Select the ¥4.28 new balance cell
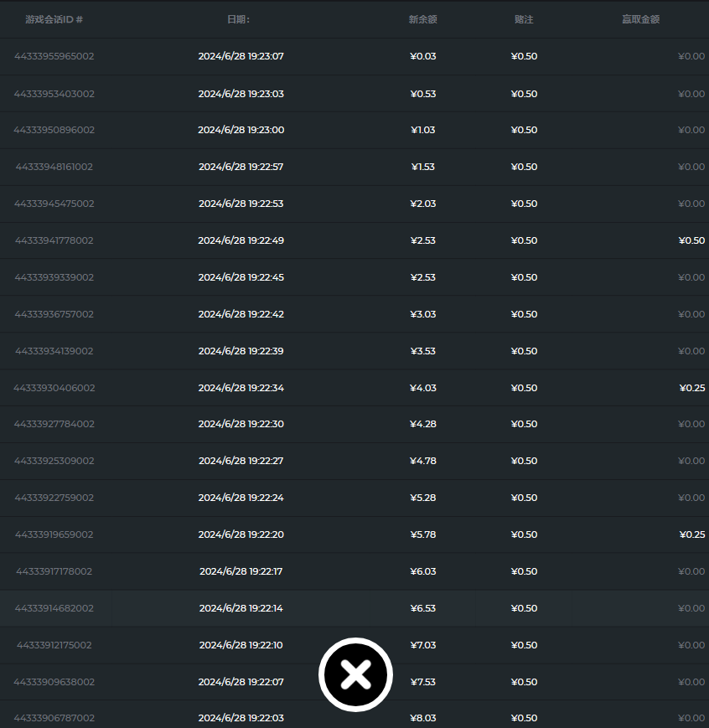The image size is (709, 728). pos(423,424)
